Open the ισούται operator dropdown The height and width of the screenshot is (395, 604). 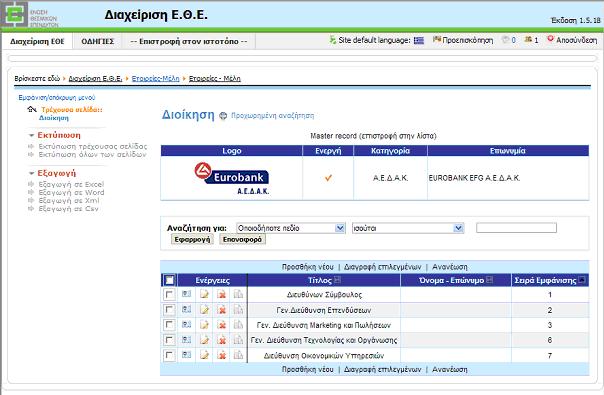click(408, 228)
